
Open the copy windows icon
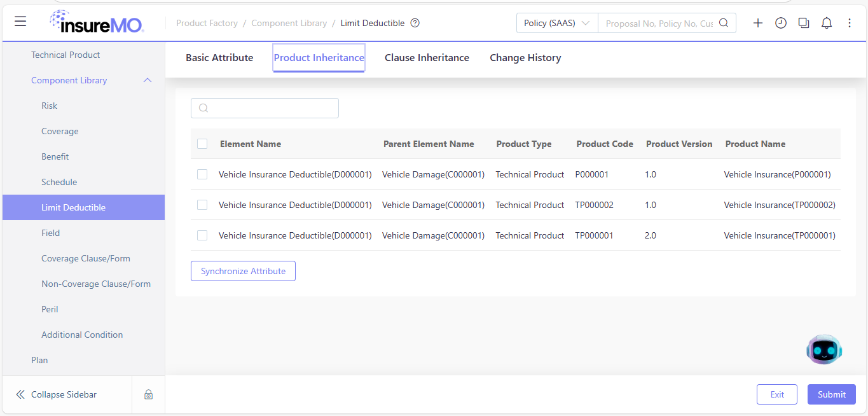pos(804,23)
